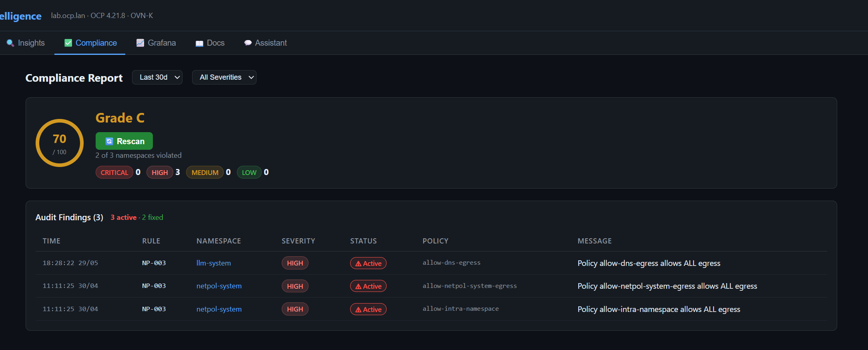
Task: Open the Last 30d time range dropdown
Action: coord(157,77)
